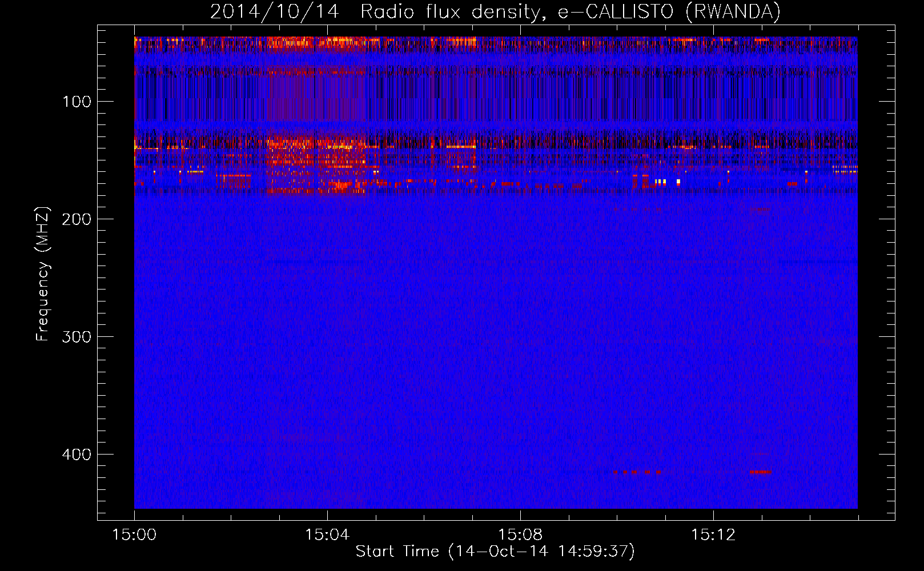Click the 300 label on the frequency axis
The height and width of the screenshot is (571, 924).
pyautogui.click(x=76, y=337)
